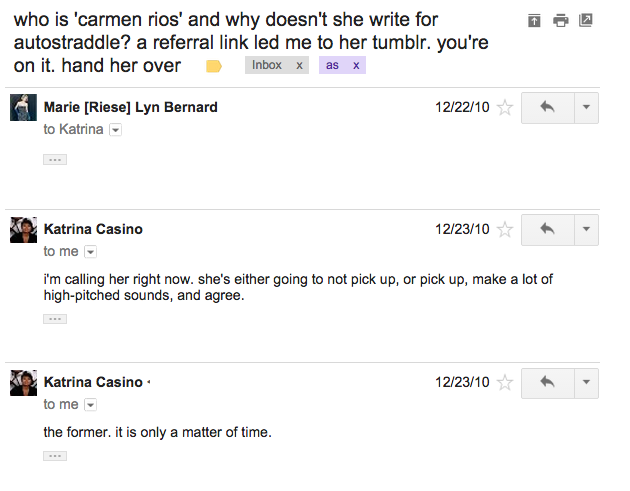
Task: Open more options beside Marie's reply button
Action: [586, 108]
